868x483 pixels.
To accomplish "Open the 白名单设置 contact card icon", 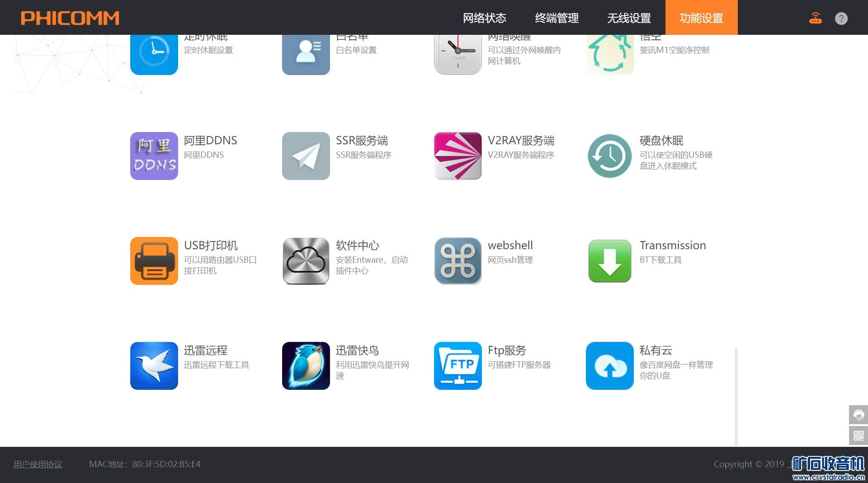I will coord(306,55).
